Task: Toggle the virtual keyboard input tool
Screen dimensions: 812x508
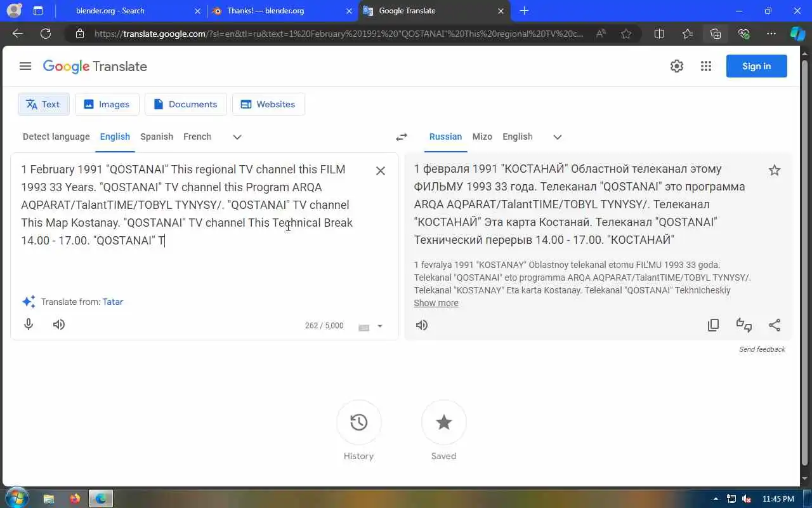Action: coord(364,327)
